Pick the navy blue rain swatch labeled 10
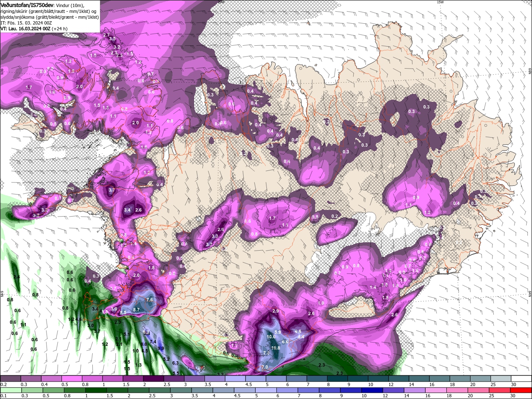The image size is (532, 399). point(371,390)
